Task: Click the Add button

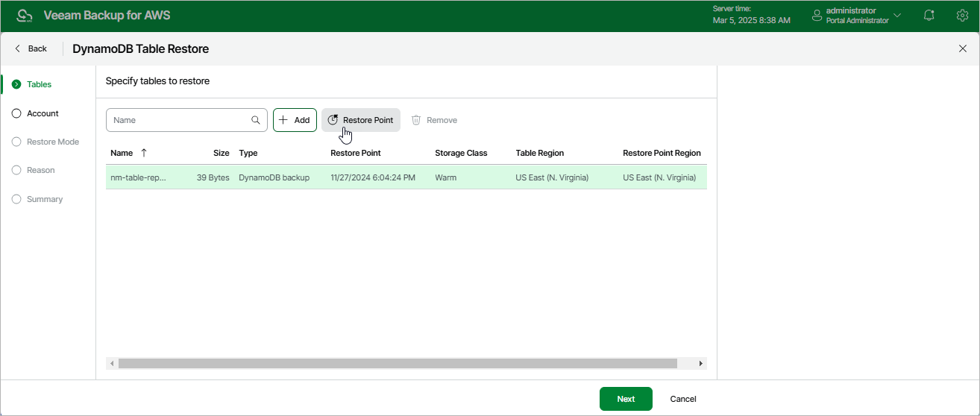Action: [x=295, y=120]
